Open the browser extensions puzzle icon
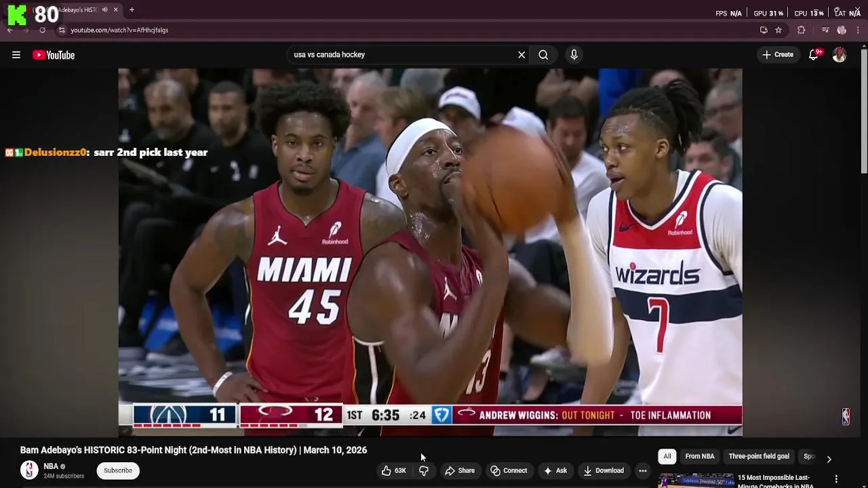 [x=802, y=30]
